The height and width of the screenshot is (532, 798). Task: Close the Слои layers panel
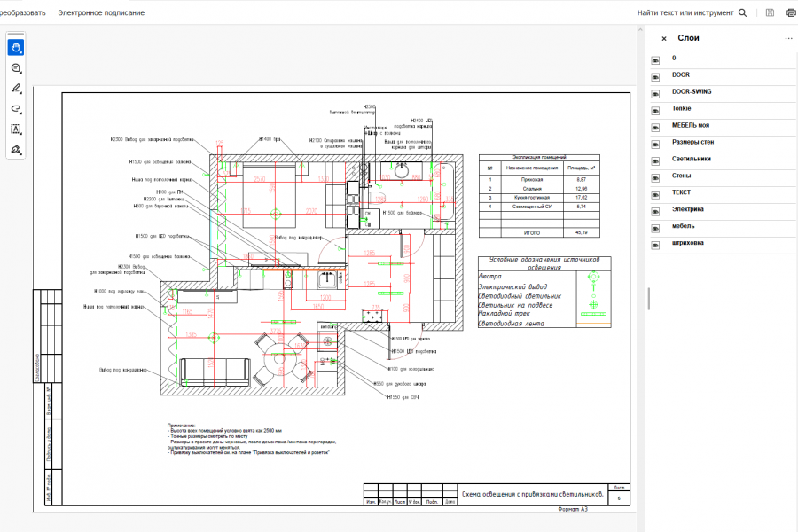(x=663, y=39)
